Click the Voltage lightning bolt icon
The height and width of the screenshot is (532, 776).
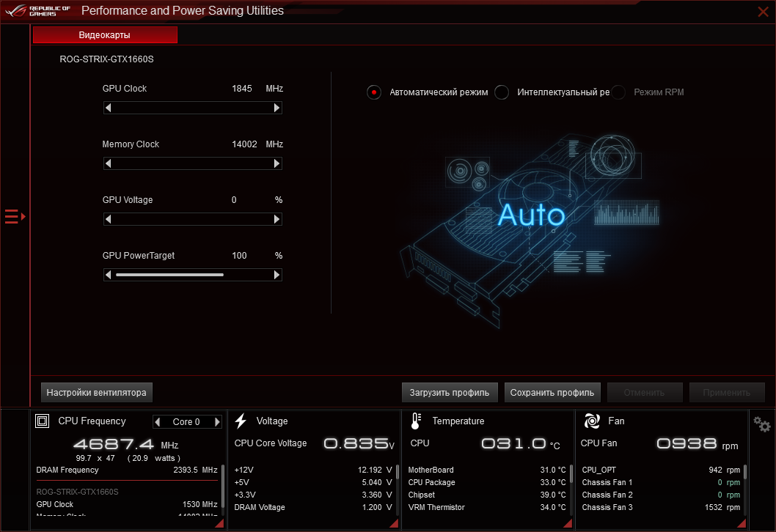coord(241,421)
